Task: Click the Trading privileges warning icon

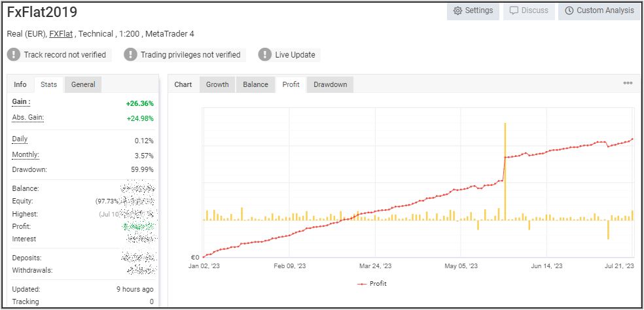Action: click(130, 55)
